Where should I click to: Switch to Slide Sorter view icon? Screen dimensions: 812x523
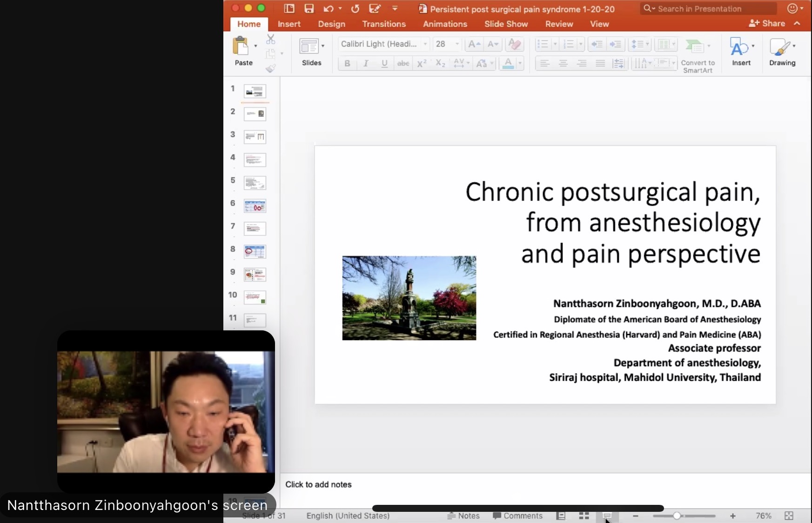(x=584, y=516)
